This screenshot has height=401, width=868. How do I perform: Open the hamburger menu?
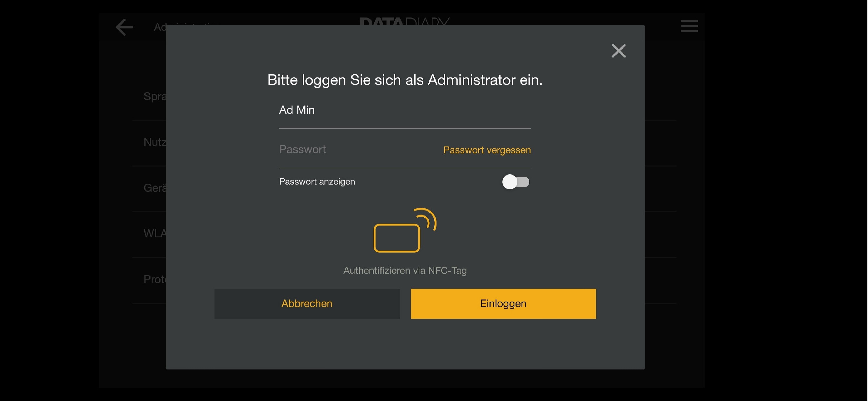point(689,26)
